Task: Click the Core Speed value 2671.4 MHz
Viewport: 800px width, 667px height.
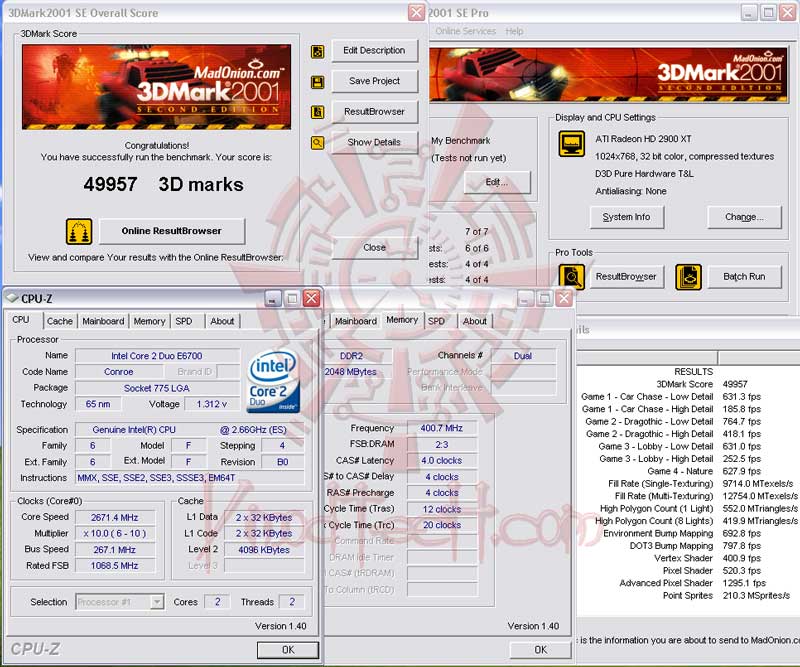Action: point(115,517)
